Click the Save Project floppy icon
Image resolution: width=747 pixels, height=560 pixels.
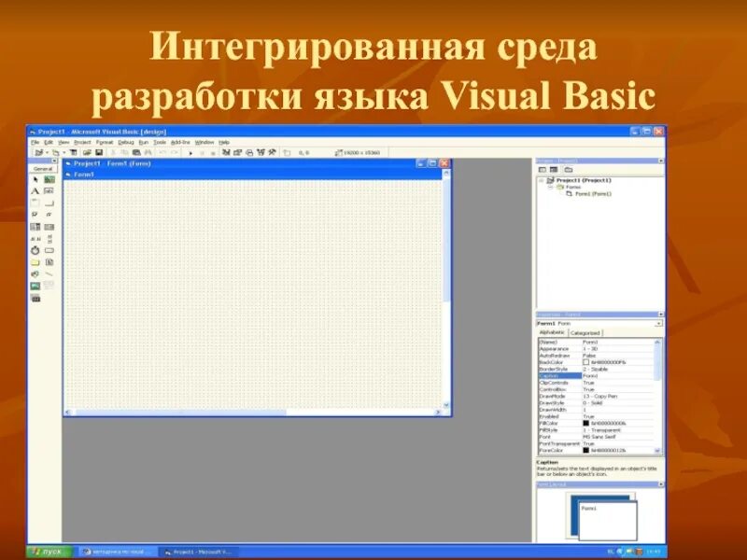pyautogui.click(x=99, y=152)
